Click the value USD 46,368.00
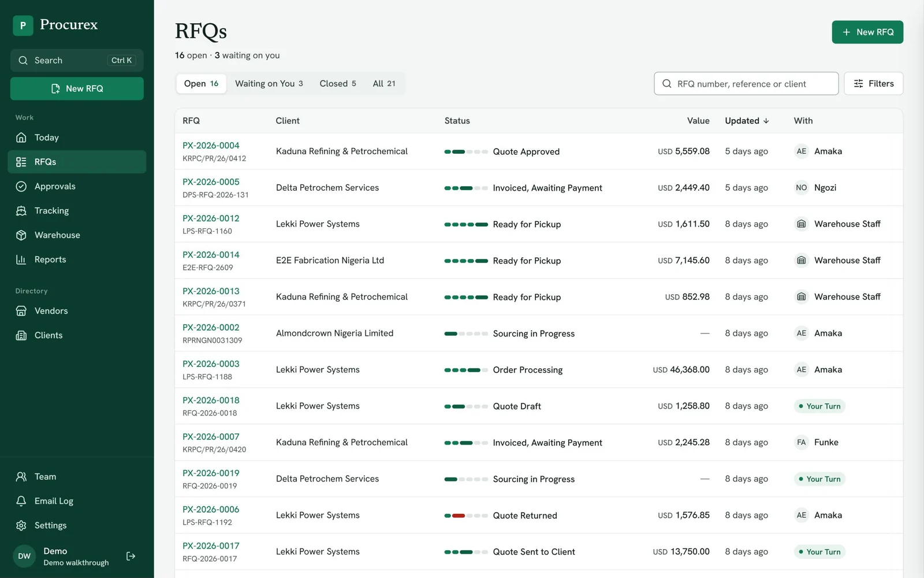924x578 pixels. [x=681, y=370]
